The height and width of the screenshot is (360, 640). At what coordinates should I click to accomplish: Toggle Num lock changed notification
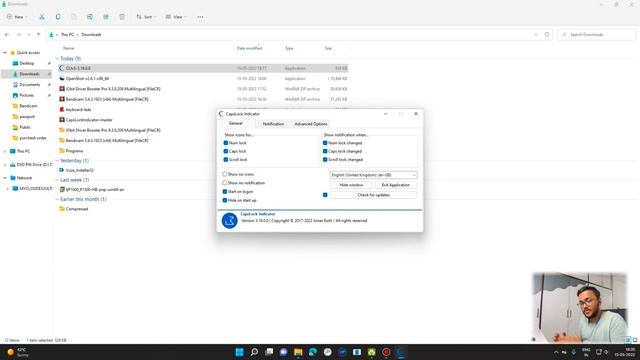tap(325, 143)
